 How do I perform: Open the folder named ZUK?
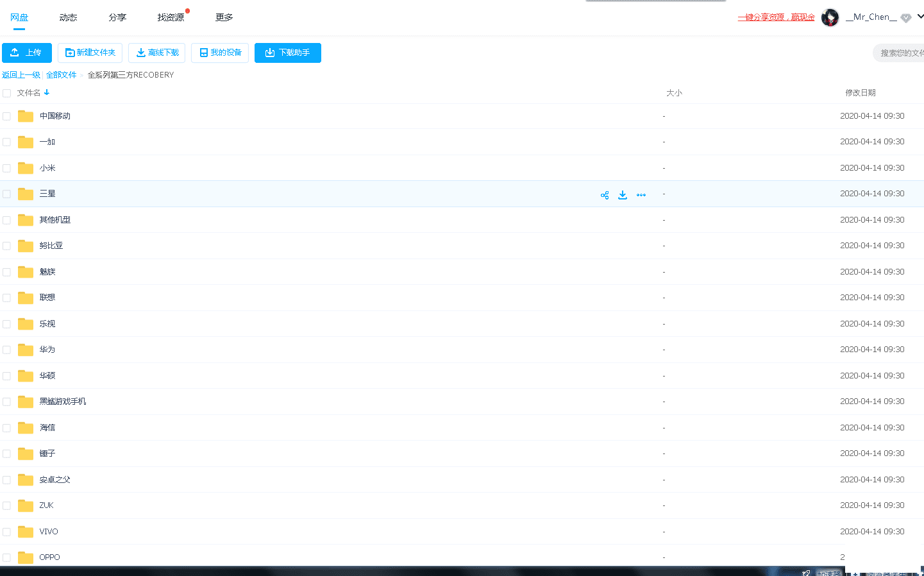[x=47, y=505]
